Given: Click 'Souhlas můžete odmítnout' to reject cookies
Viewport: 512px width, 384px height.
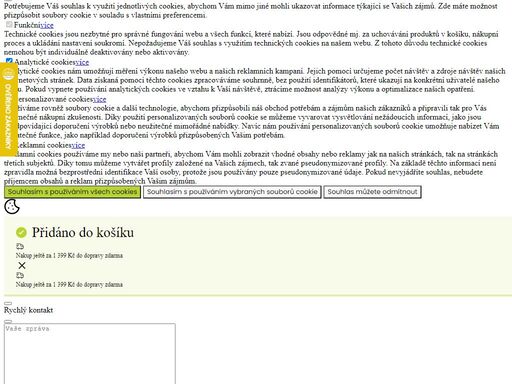Looking at the screenshot, I should click(x=372, y=192).
